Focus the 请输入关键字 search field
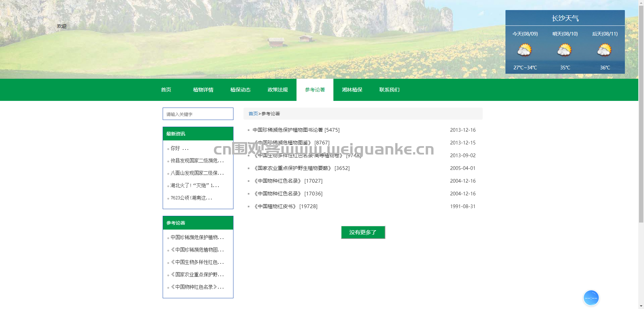 click(198, 114)
